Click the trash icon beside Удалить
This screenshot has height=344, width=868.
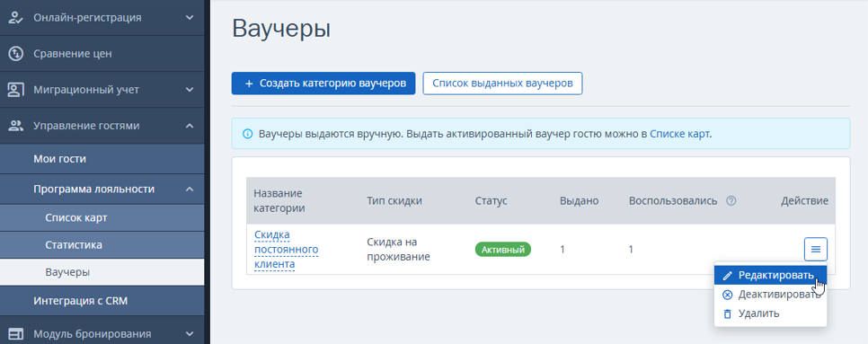pos(728,313)
